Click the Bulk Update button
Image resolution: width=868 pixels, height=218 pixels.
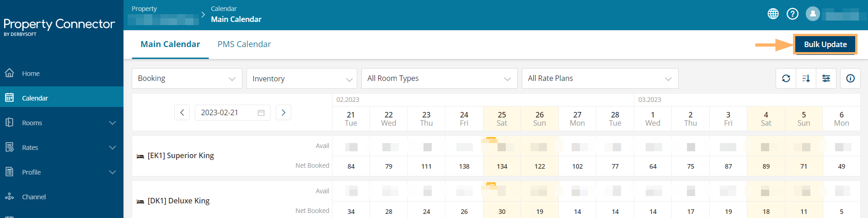pyautogui.click(x=825, y=44)
